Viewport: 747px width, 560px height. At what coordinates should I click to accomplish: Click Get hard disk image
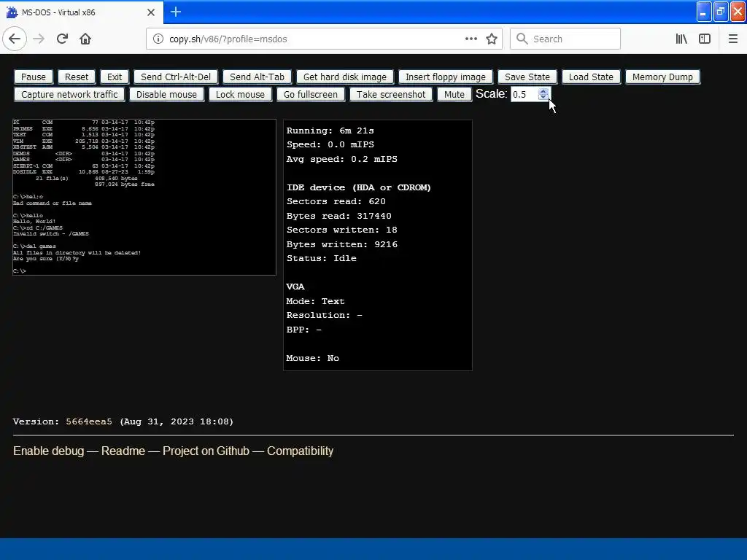click(x=345, y=77)
